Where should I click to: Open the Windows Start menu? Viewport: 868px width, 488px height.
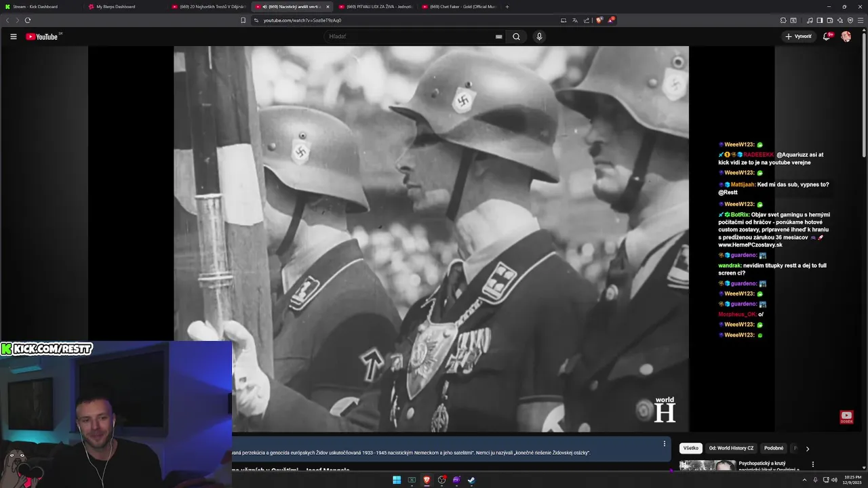click(397, 480)
